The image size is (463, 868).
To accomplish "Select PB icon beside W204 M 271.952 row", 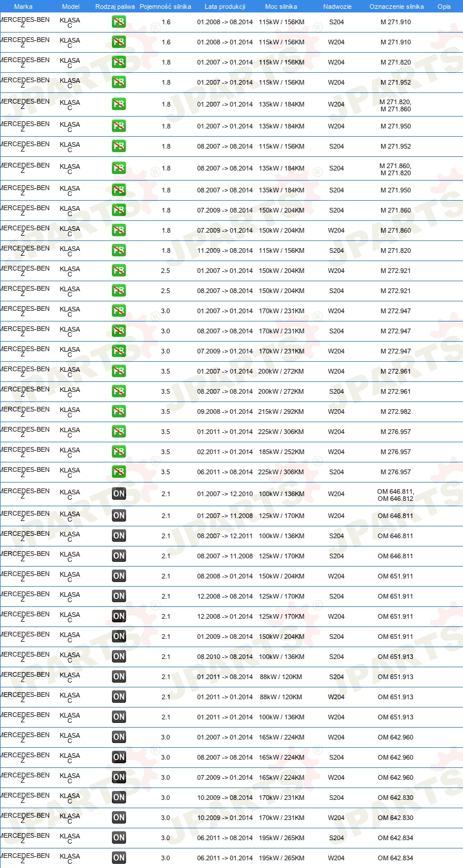I will [x=119, y=82].
